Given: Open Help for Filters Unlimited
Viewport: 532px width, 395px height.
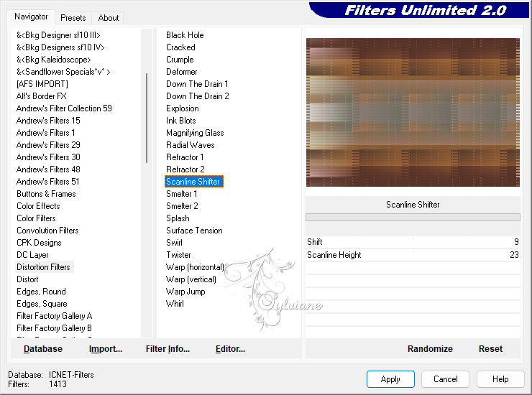Looking at the screenshot, I should 500,379.
